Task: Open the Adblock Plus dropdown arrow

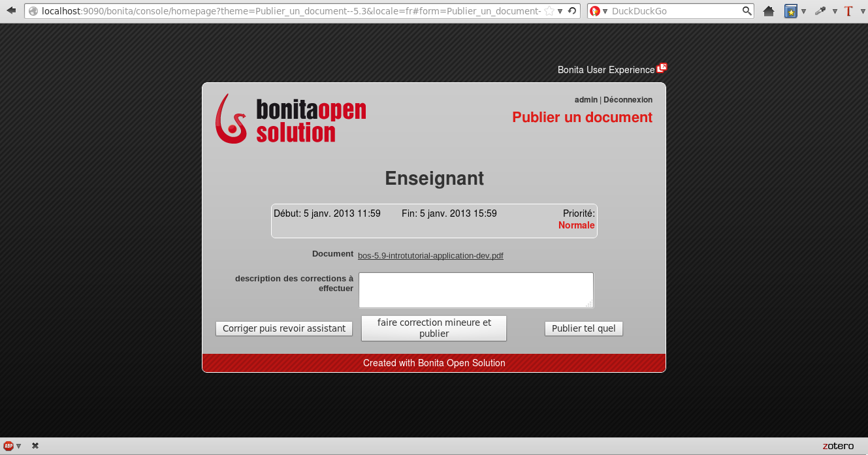Action: 18,446
